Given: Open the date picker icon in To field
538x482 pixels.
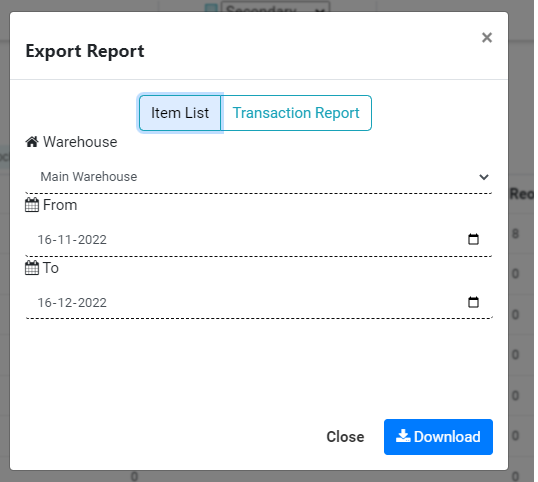Looking at the screenshot, I should click(473, 302).
